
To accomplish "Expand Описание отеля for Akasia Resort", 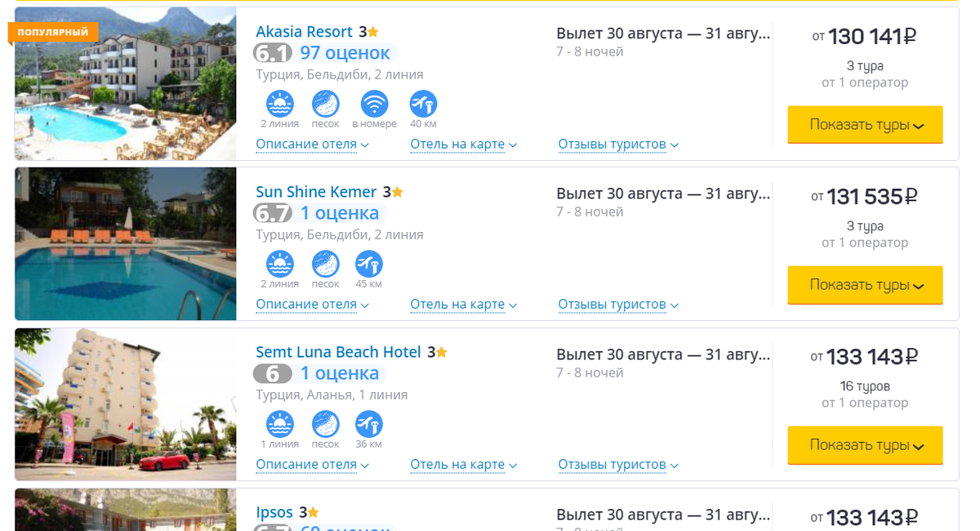I will (x=312, y=145).
